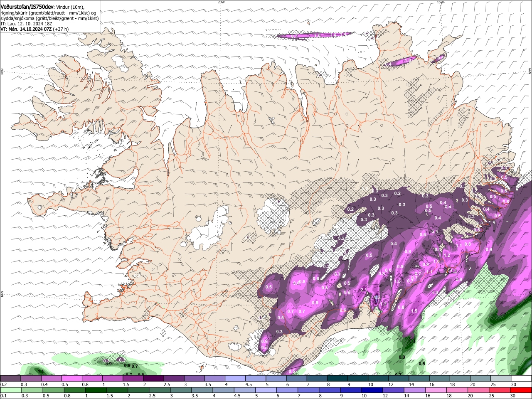Click the '(+37 h)' forecast offset text
Viewport: 532px width, 399px height.
(61, 29)
